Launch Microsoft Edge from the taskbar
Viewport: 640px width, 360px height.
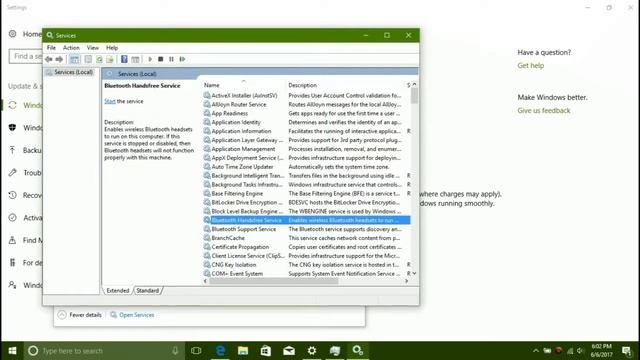[x=220, y=351]
